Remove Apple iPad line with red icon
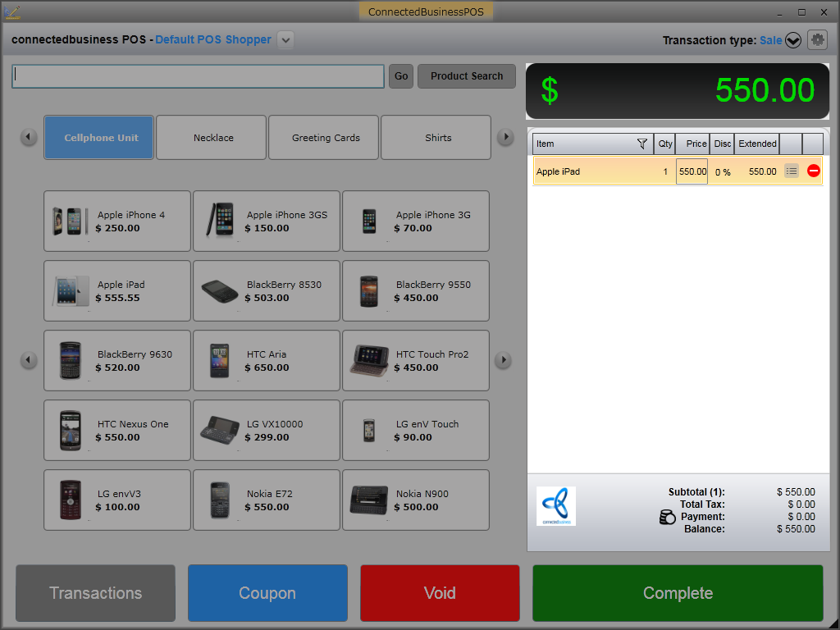 813,171
